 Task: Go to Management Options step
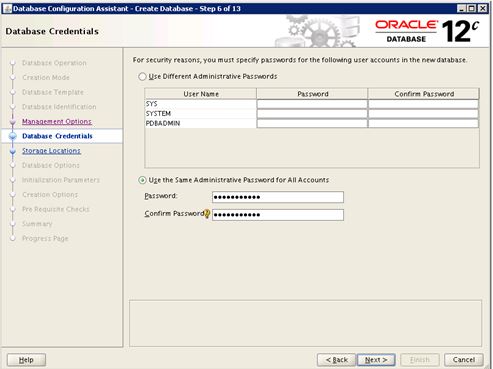coord(57,121)
